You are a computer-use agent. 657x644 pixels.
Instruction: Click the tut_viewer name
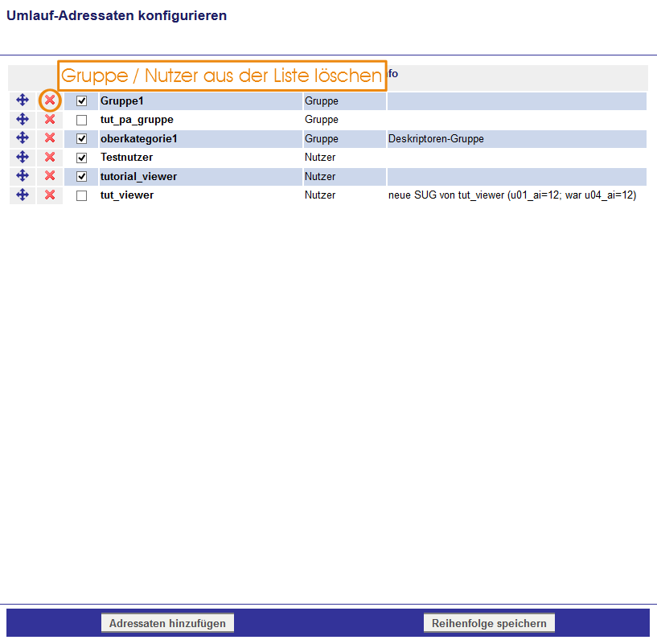(127, 195)
